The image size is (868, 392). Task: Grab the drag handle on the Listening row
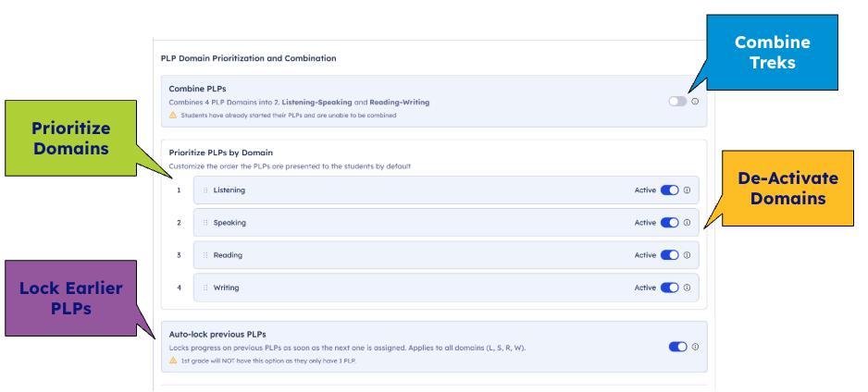205,190
